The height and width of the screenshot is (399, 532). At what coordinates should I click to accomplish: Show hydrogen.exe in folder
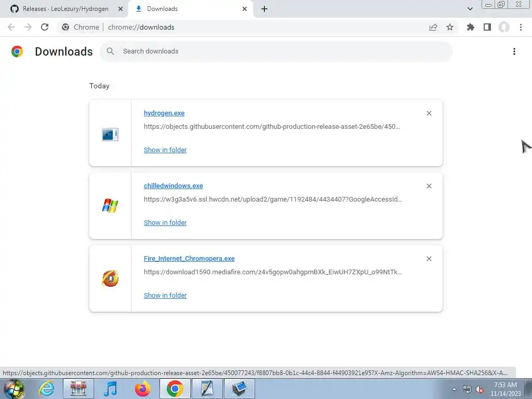click(x=165, y=150)
